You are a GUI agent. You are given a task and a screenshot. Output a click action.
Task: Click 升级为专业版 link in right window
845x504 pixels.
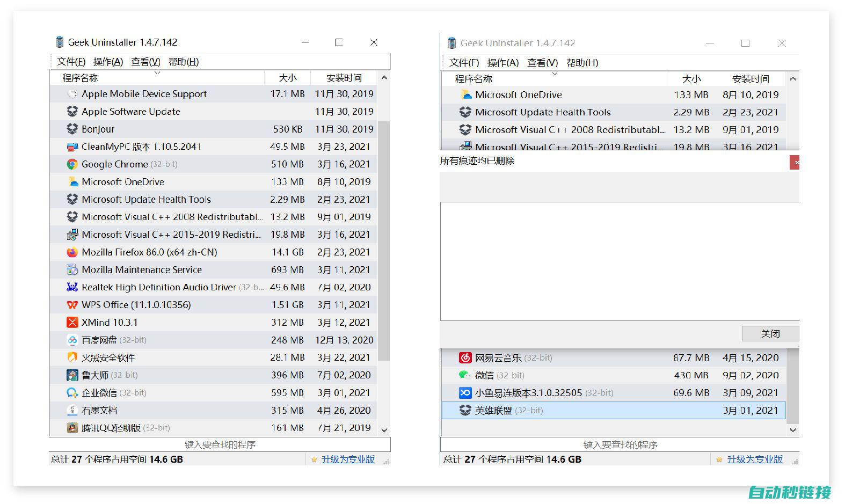click(755, 459)
